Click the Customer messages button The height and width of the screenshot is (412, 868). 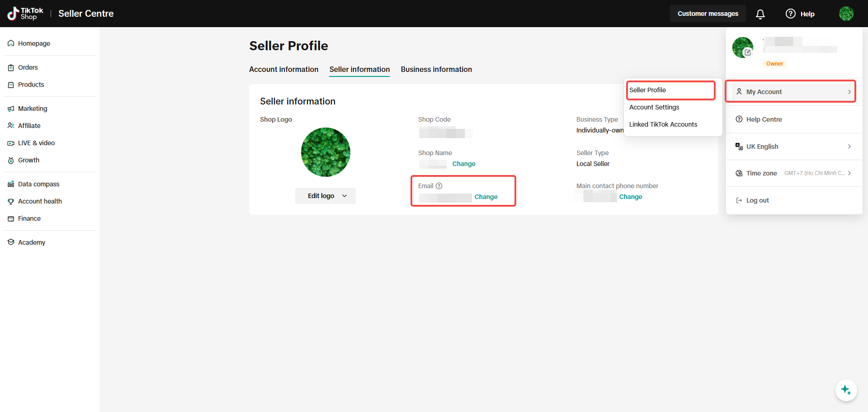pyautogui.click(x=708, y=14)
